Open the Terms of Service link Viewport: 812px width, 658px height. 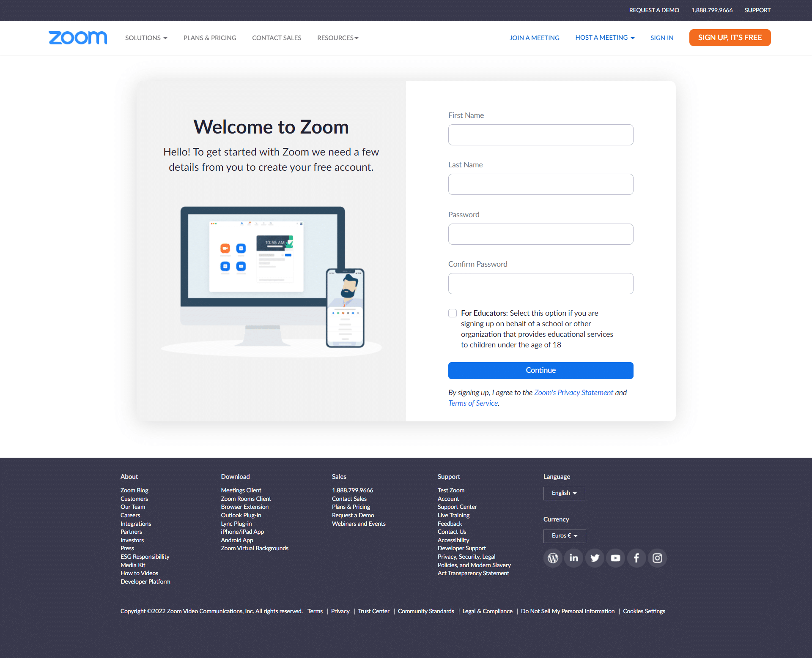pyautogui.click(x=473, y=403)
